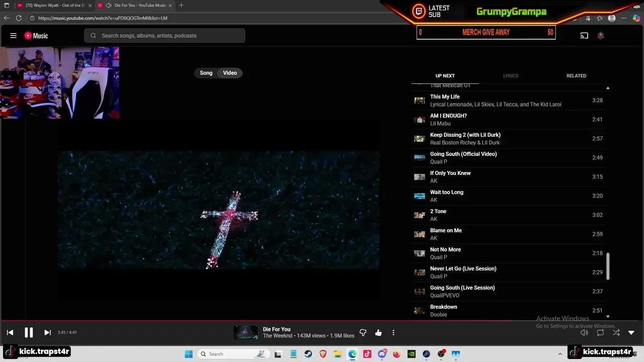
Task: Close the Waylon Wyatt browser tab
Action: 90,6
